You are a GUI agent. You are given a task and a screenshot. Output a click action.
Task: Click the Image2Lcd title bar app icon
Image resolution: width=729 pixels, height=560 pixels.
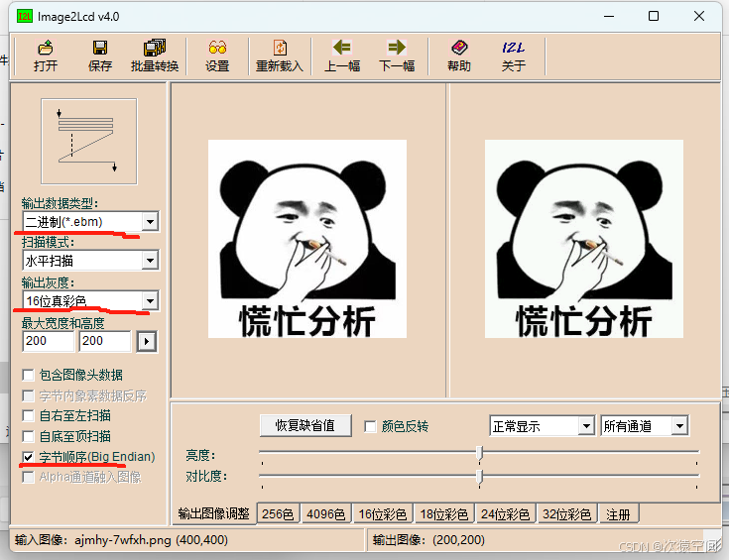(24, 16)
